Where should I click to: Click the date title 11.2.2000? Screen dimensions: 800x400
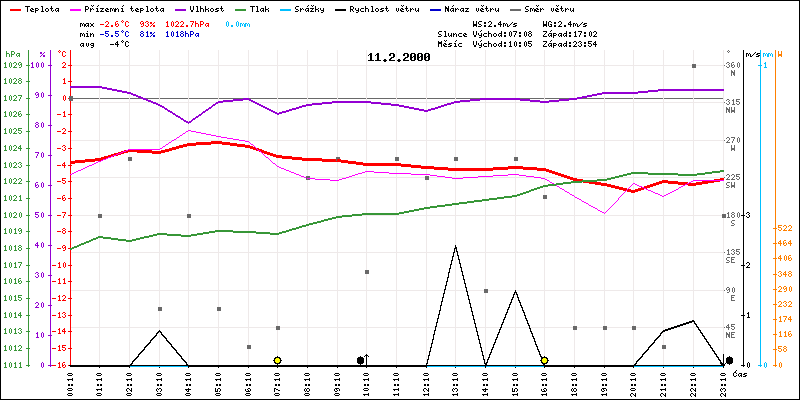399,58
